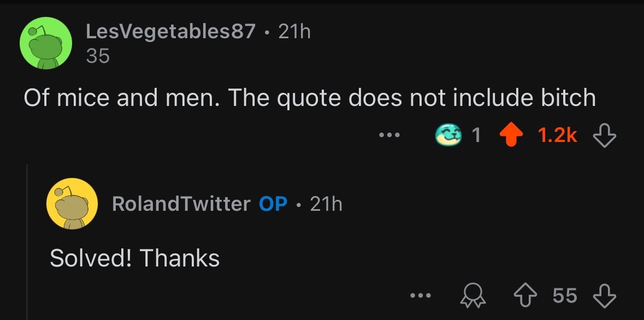Open LesVegetables87's avatar profile picture
Image resolution: width=644 pixels, height=320 pixels.
coord(46,43)
